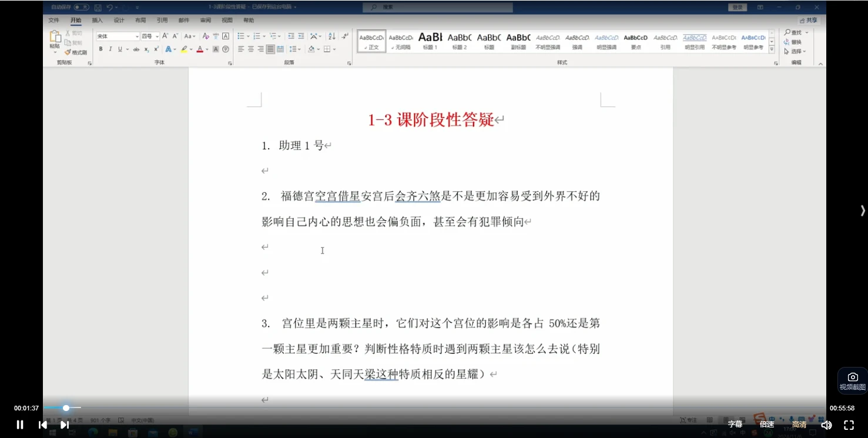
Task: Apply the red font color
Action: pyautogui.click(x=200, y=49)
